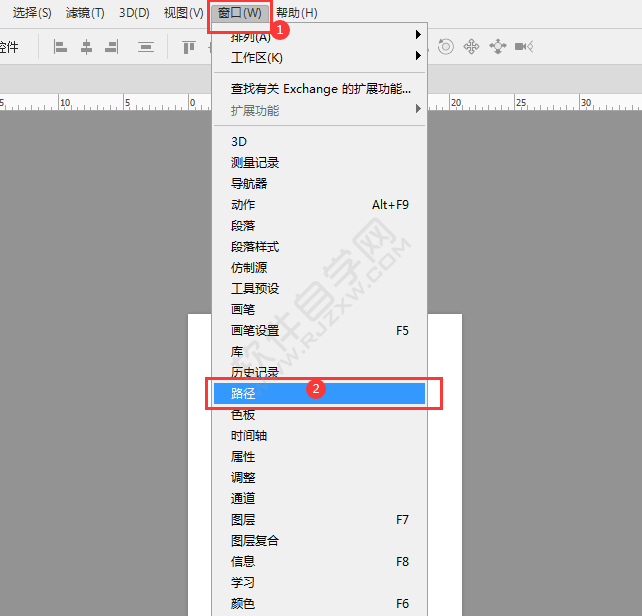Viewport: 642px width, 616px height.
Task: Select the 3D slide icon
Action: 497,47
